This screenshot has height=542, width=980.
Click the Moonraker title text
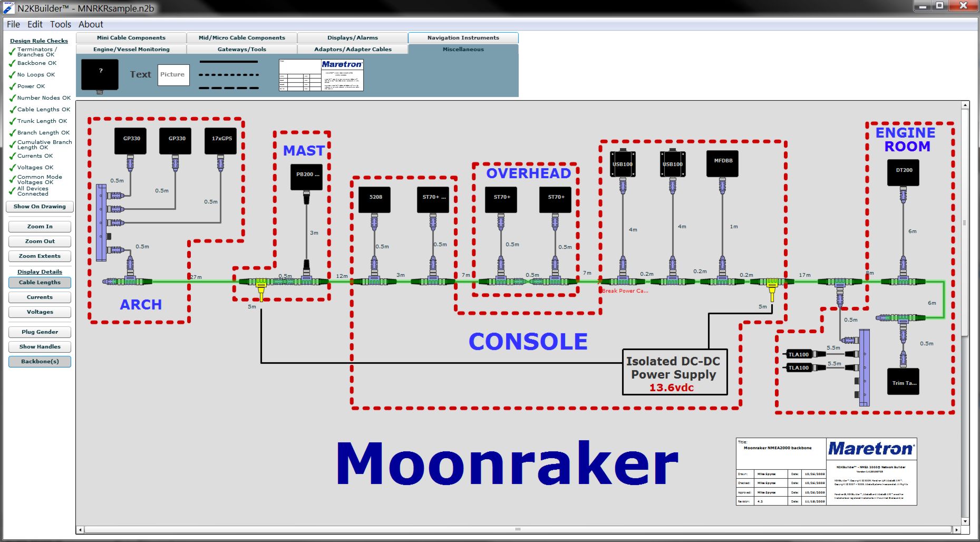(x=507, y=464)
